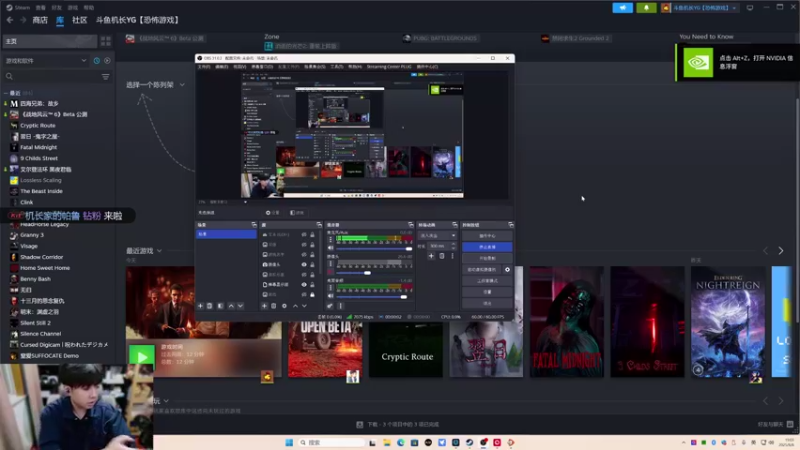The width and height of the screenshot is (800, 450).
Task: Open Steam's blue announcements megaphone button
Action: 622,8
